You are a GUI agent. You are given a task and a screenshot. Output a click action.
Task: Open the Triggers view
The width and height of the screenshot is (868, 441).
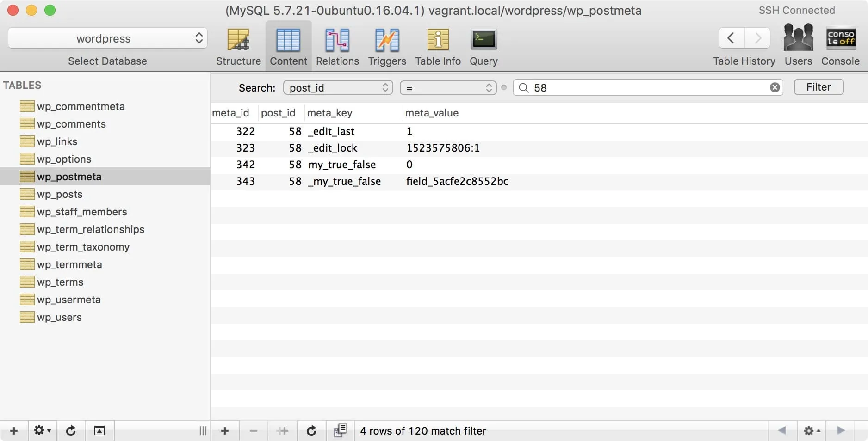[x=387, y=40]
